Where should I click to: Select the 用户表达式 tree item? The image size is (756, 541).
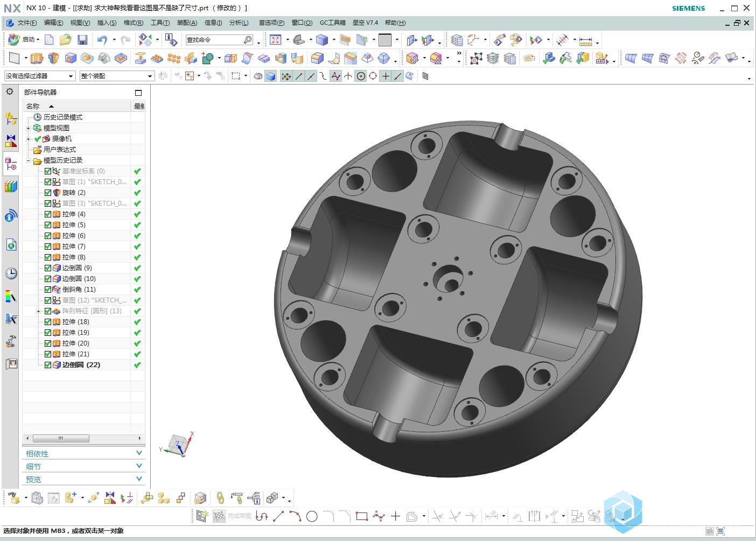coord(59,150)
